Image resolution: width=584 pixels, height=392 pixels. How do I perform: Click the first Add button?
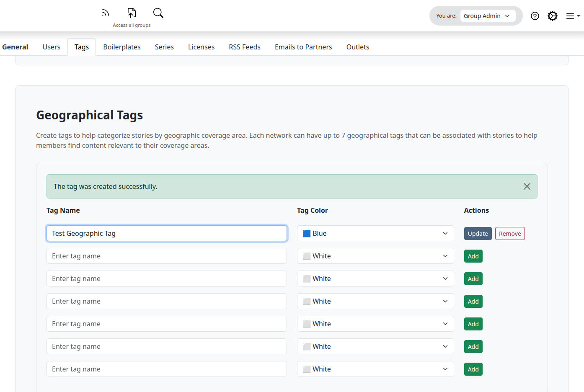point(473,256)
